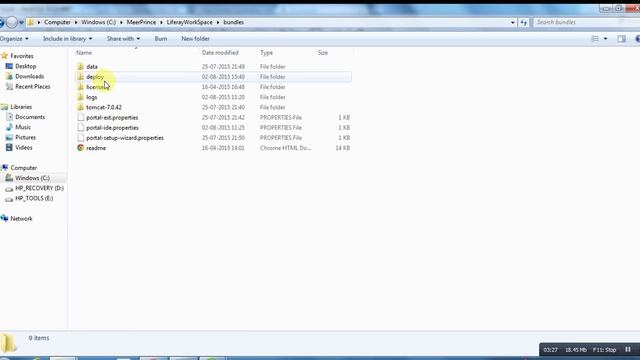The height and width of the screenshot is (360, 640).
Task: Click the bundles breadcrumb segment
Action: [x=233, y=22]
